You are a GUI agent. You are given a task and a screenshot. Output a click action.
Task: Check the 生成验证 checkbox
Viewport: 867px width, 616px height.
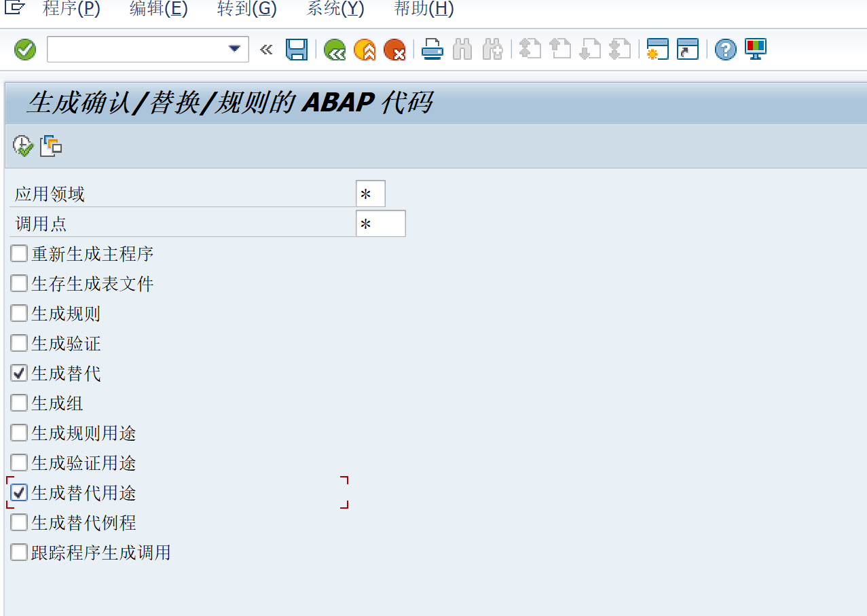(19, 344)
